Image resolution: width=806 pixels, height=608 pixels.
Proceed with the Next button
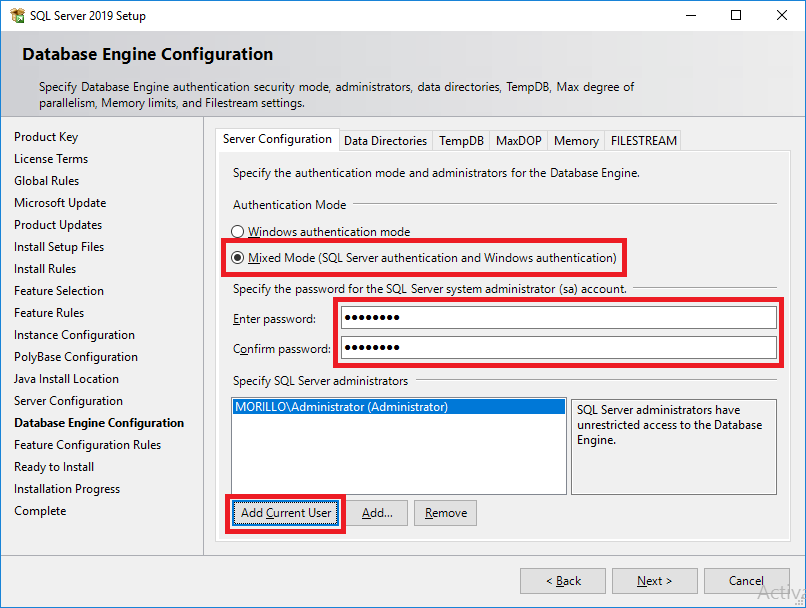point(654,581)
